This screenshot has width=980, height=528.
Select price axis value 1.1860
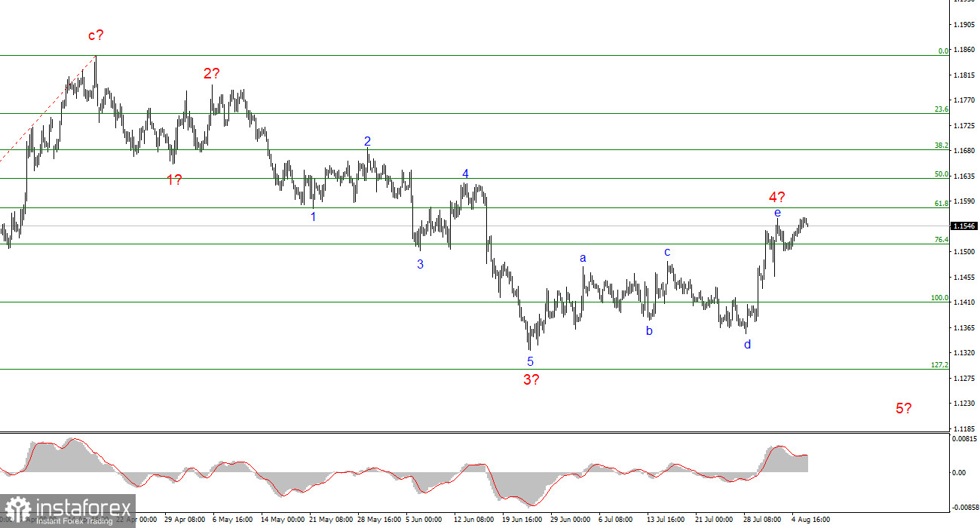[966, 50]
